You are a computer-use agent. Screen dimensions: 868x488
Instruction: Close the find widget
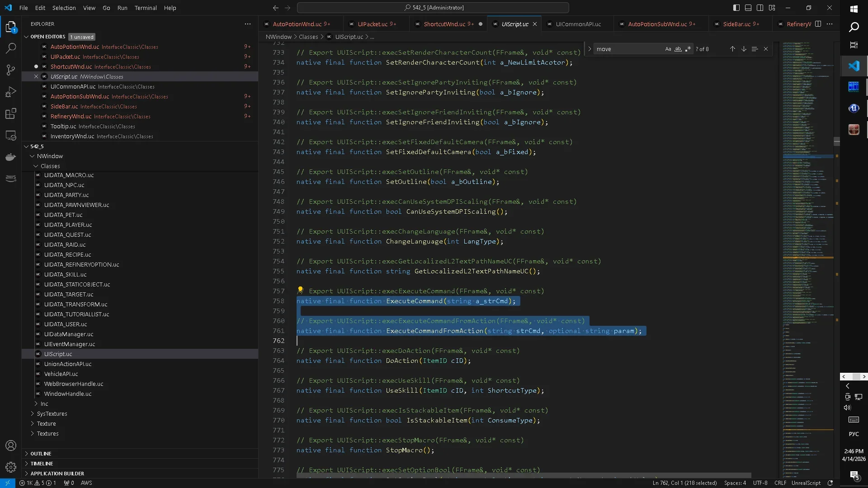[x=766, y=49]
